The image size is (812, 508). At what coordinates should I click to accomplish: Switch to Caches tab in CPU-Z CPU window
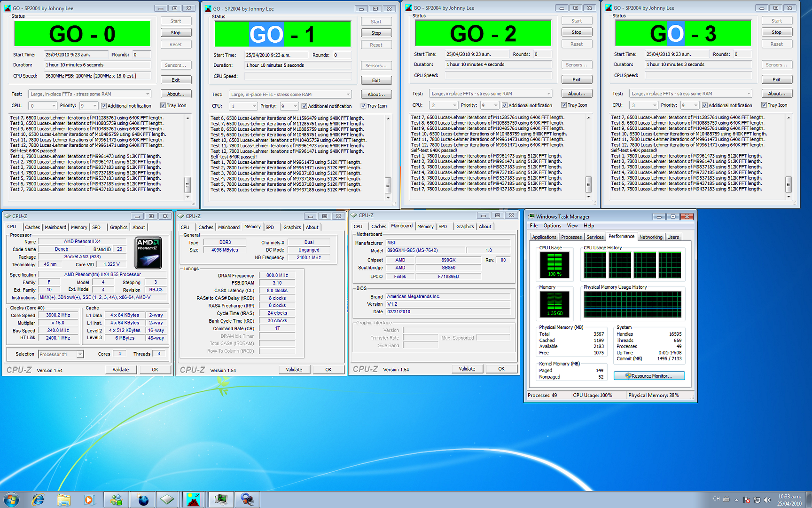click(x=32, y=227)
